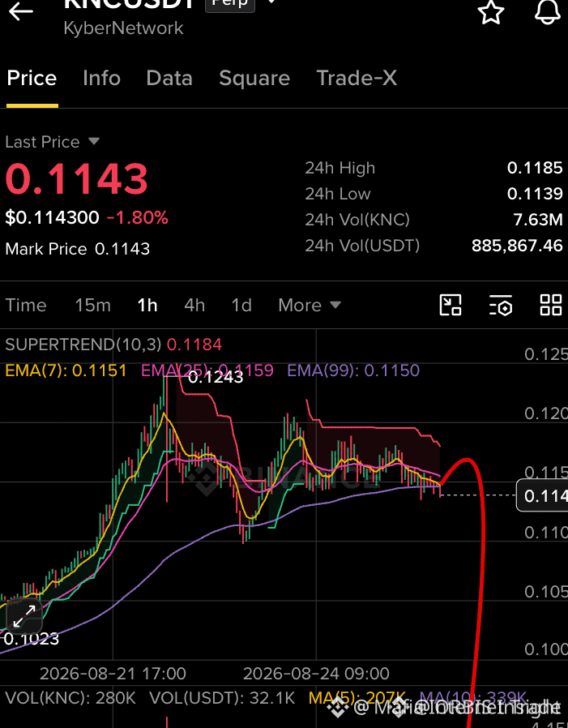
Task: Expand chart to fullscreen
Action: (x=24, y=616)
